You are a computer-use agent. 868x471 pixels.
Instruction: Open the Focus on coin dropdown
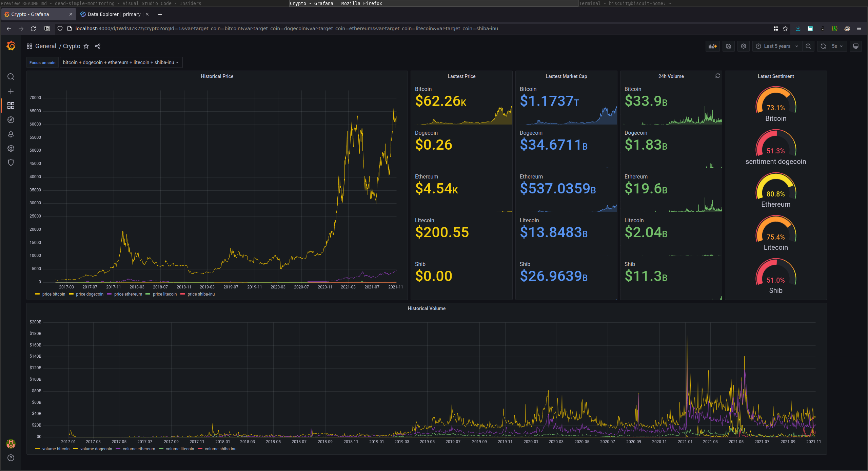pyautogui.click(x=121, y=62)
